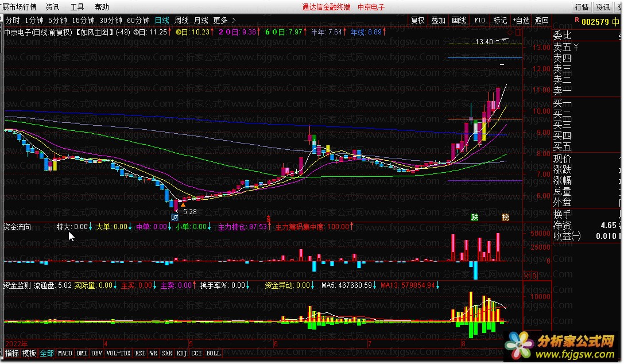Click the MA5: 467660.59 readout

pos(346,285)
